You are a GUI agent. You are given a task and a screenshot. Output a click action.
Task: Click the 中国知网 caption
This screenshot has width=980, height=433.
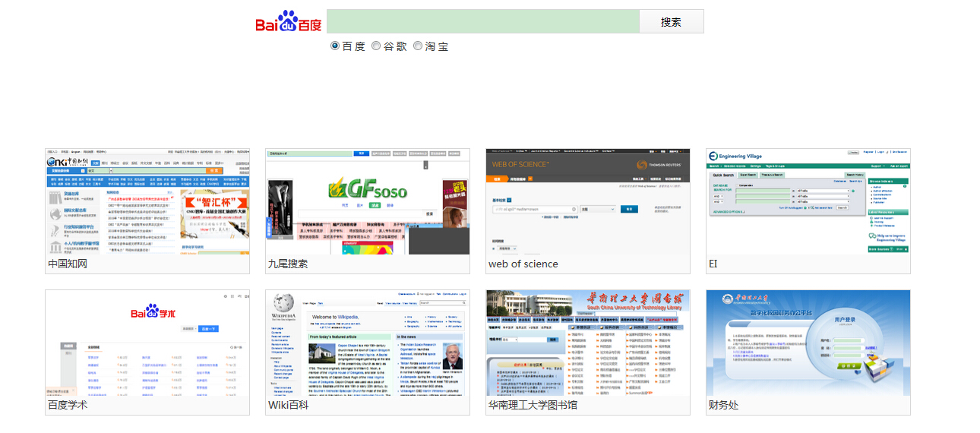click(x=68, y=264)
